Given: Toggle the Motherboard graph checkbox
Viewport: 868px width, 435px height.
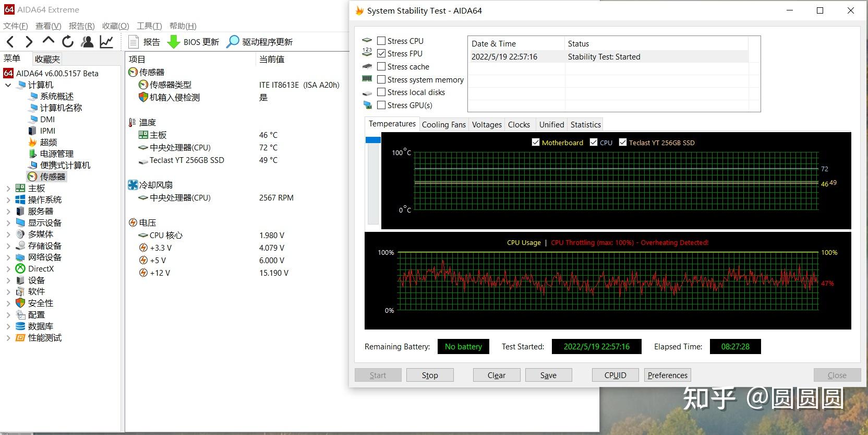Looking at the screenshot, I should point(536,142).
